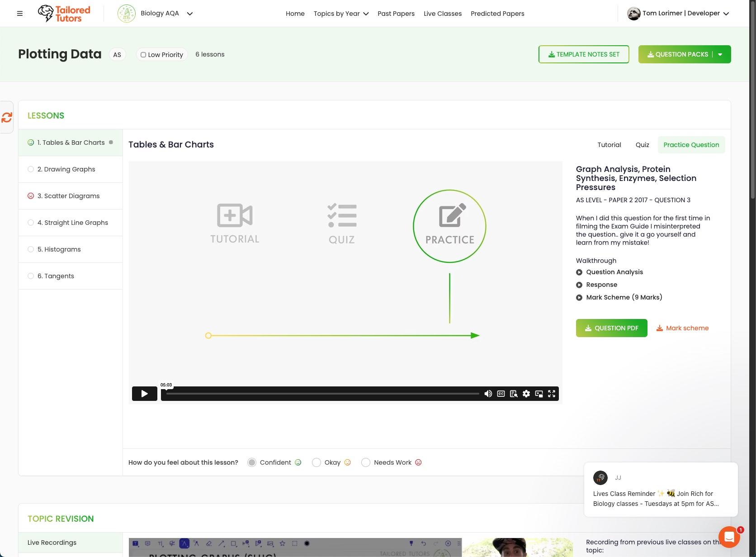
Task: Select the Needs Work radio button
Action: coord(366,462)
